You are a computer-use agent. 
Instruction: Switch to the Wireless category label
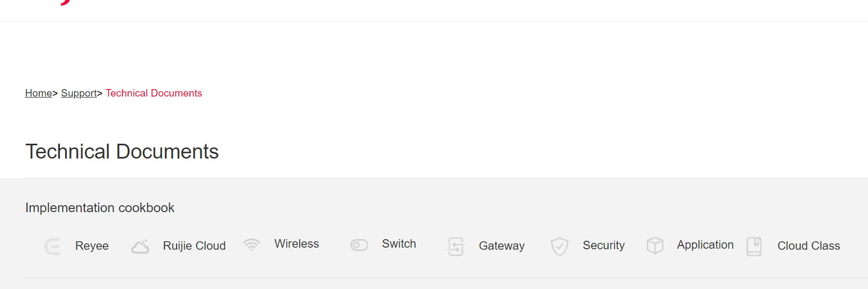click(296, 244)
